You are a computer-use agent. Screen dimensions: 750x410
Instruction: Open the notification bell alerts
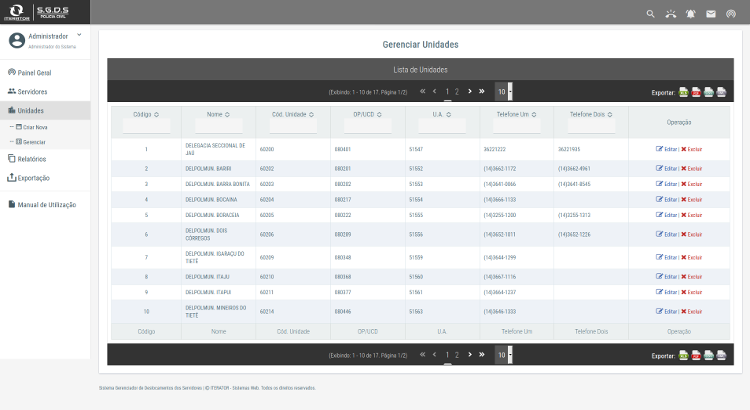coord(691,14)
